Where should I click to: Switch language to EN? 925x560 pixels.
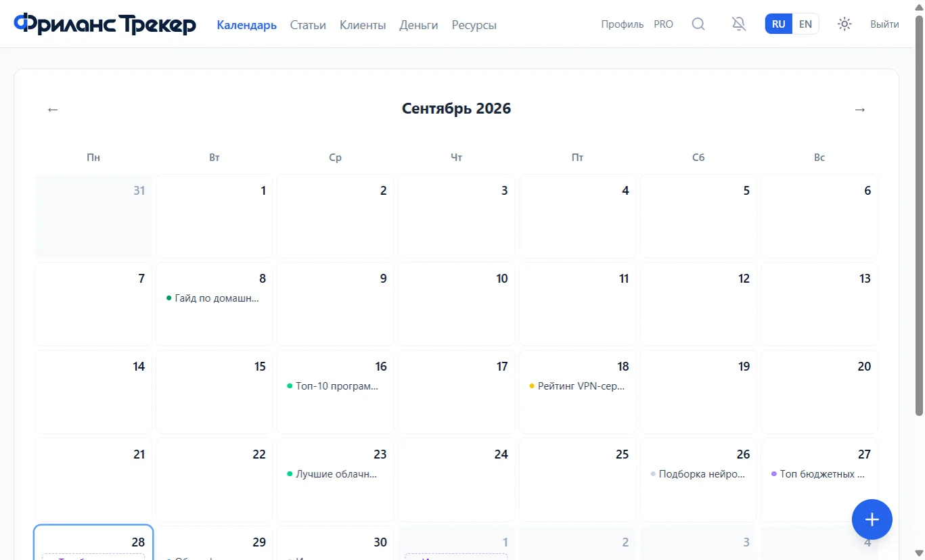coord(805,24)
